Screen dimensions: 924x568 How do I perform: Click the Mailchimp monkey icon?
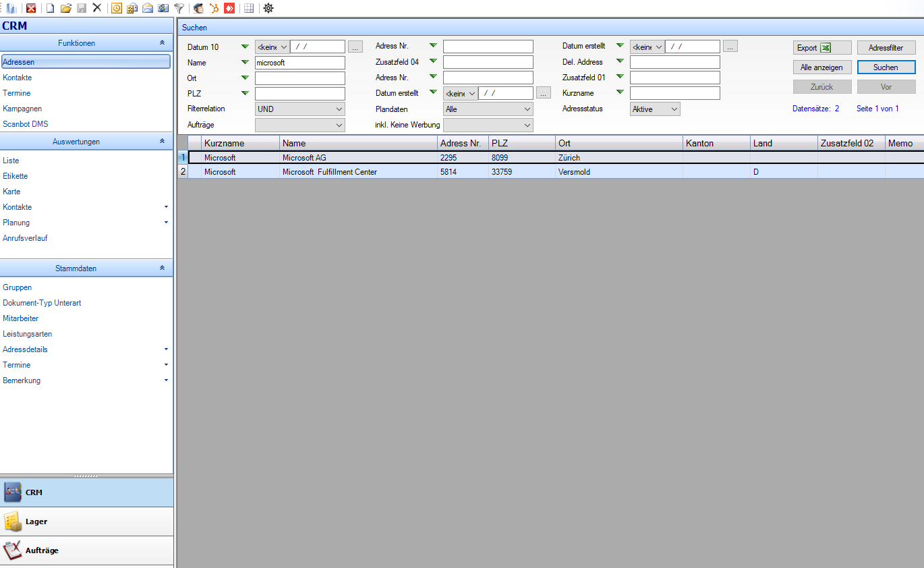198,8
